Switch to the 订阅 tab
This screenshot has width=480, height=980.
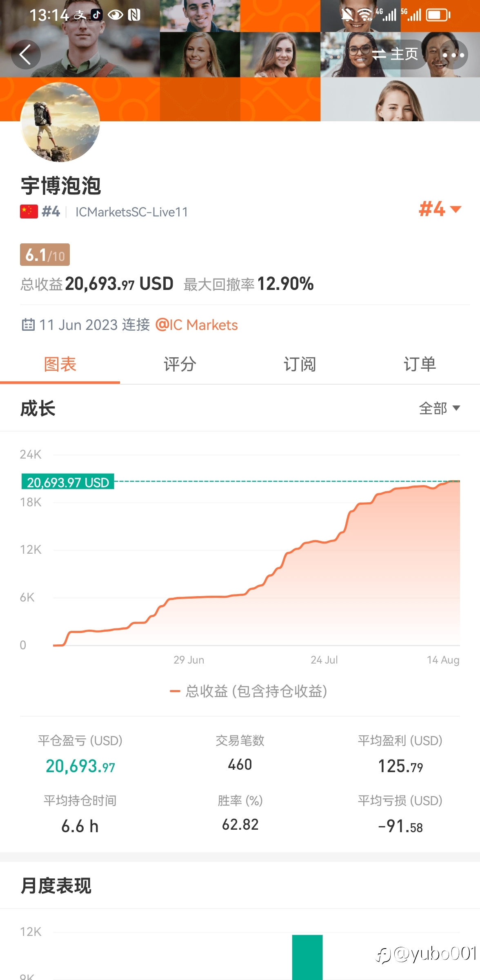[300, 364]
